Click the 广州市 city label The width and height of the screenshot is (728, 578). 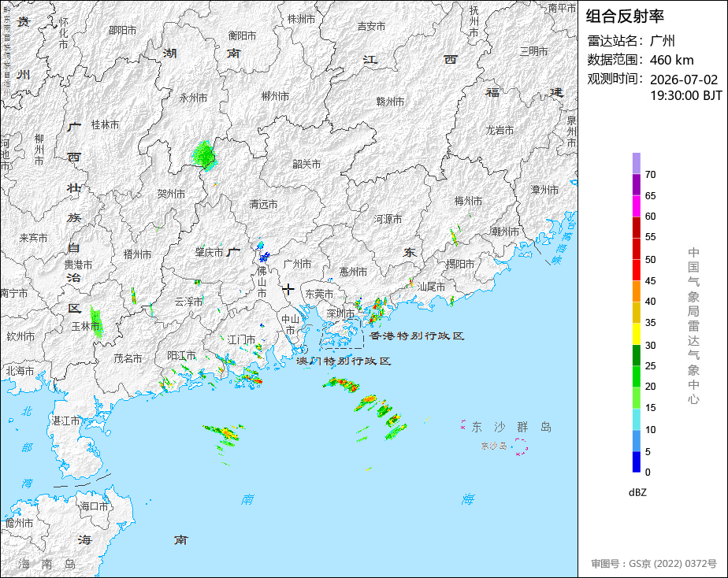297,264
